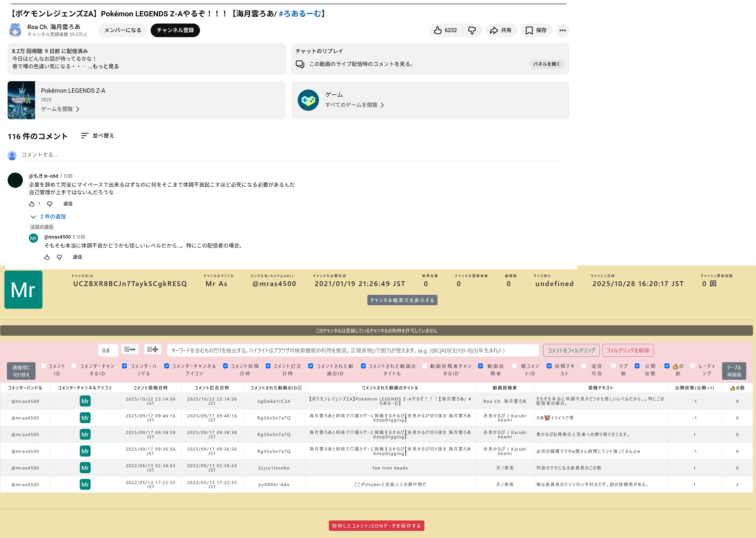The height and width of the screenshot is (538, 756).
Task: Click the zoom-in plus icon button
Action: pyautogui.click(x=153, y=350)
